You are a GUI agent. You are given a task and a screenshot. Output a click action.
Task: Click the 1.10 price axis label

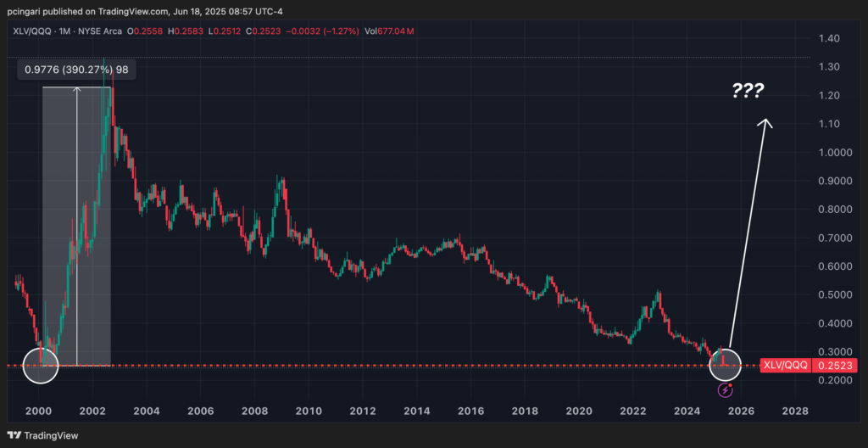coord(831,124)
